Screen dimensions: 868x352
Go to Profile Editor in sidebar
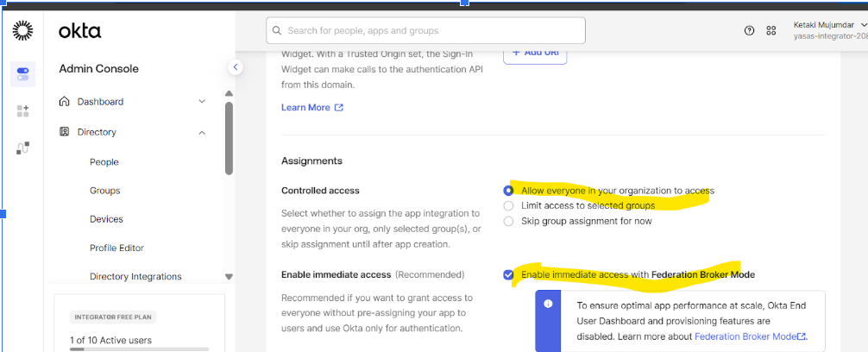pos(116,248)
